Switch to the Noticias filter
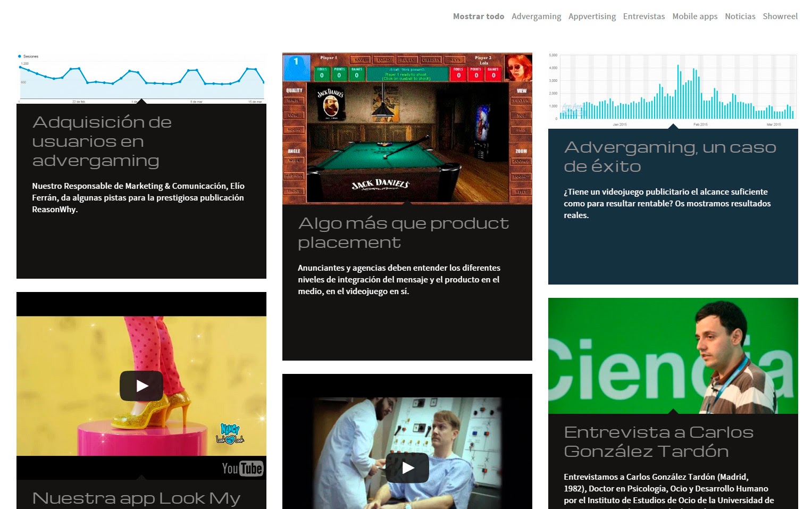812x509 pixels. point(740,16)
